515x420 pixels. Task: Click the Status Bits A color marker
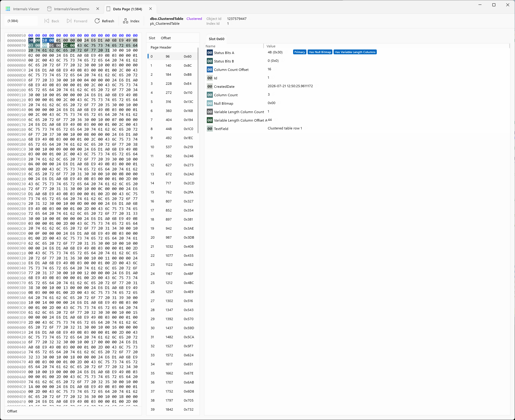(x=210, y=53)
